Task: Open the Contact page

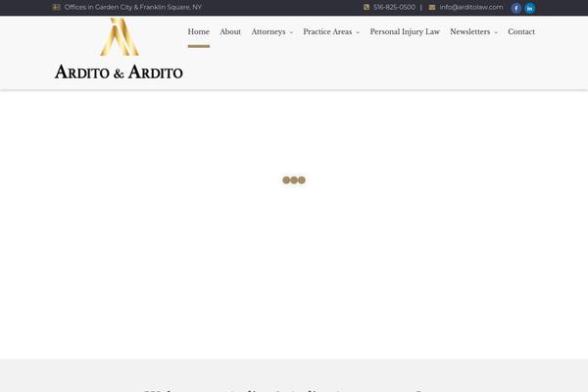Action: [521, 32]
